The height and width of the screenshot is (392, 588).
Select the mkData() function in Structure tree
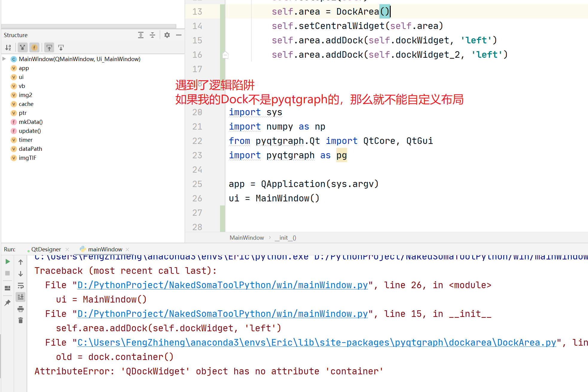point(30,122)
